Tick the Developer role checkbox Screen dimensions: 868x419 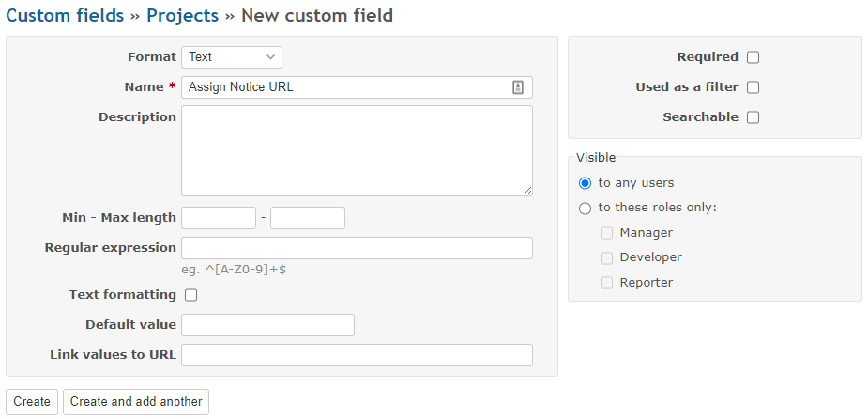pos(607,257)
